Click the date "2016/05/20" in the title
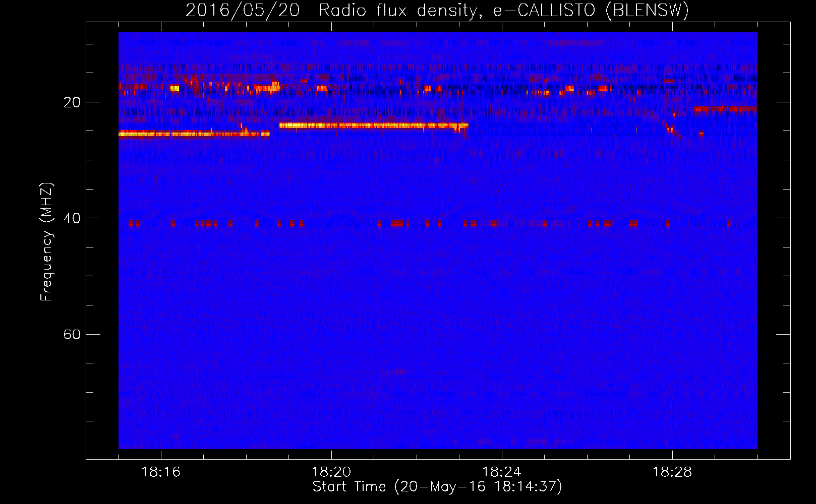Image resolution: width=816 pixels, height=504 pixels. point(243,10)
